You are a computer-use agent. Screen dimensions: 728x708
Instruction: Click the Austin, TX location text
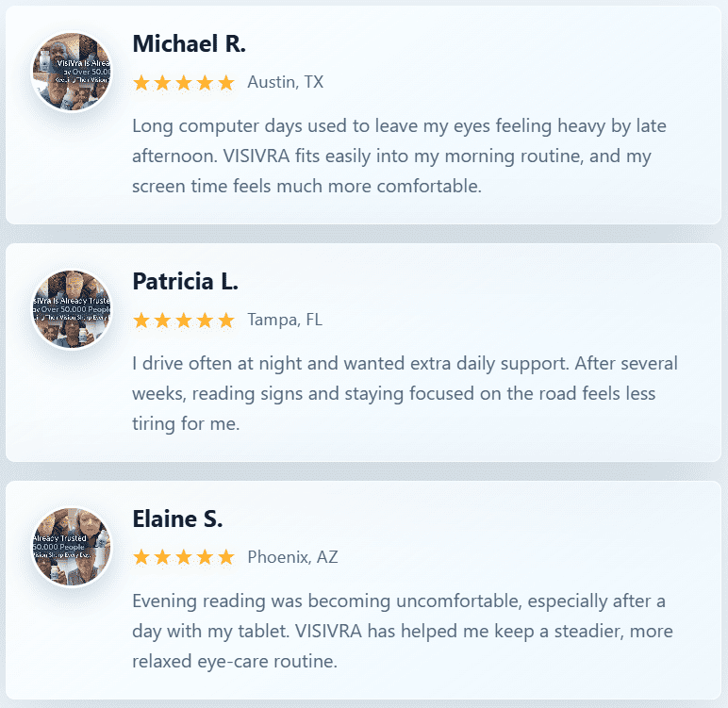pyautogui.click(x=285, y=82)
